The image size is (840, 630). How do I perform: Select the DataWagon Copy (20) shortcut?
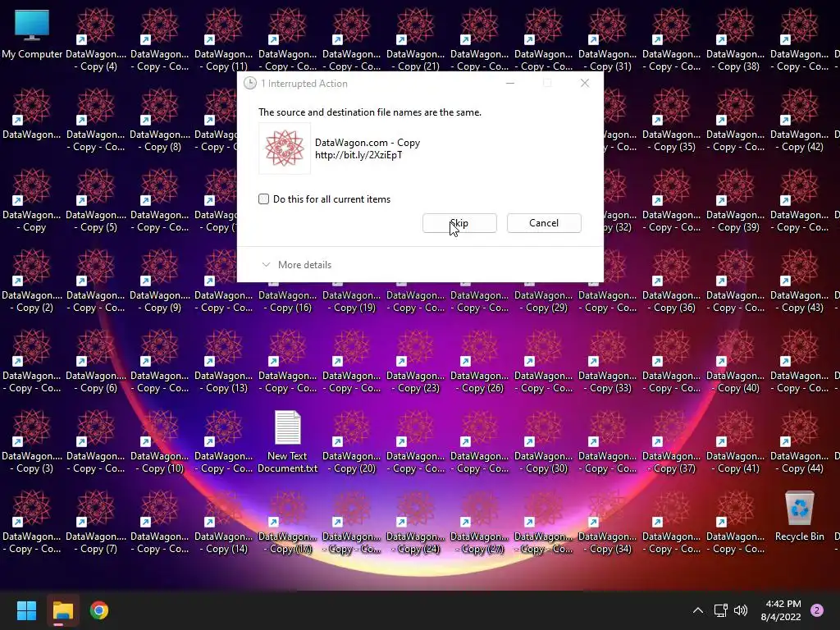point(351,442)
